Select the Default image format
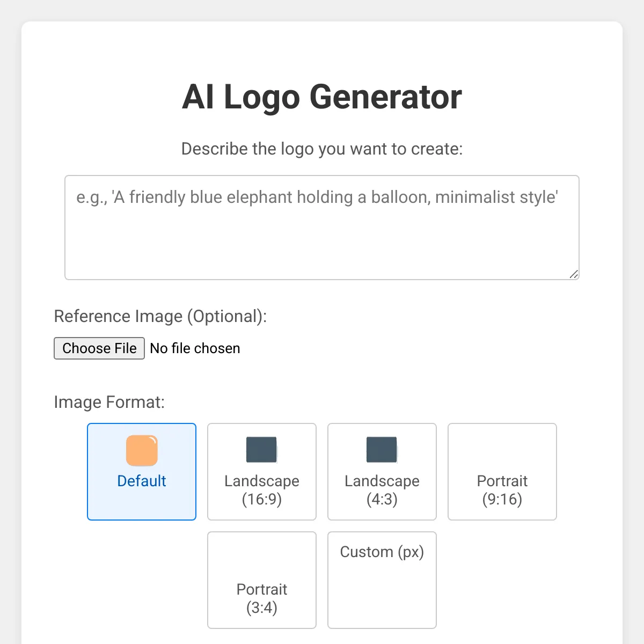 pos(141,471)
